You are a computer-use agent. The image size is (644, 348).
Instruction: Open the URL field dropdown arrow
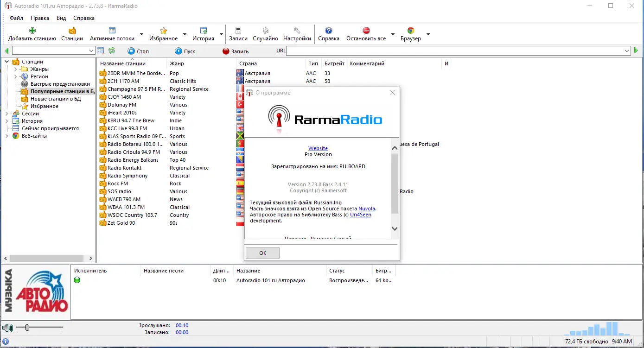[x=627, y=51]
